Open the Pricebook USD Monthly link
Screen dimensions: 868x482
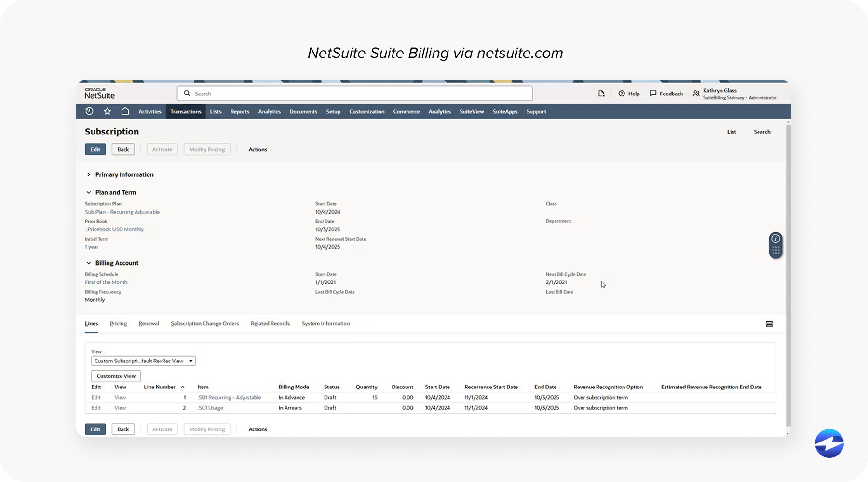pos(114,229)
